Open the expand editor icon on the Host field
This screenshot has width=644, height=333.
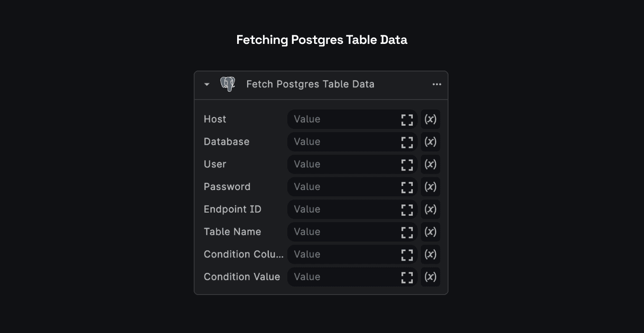406,119
